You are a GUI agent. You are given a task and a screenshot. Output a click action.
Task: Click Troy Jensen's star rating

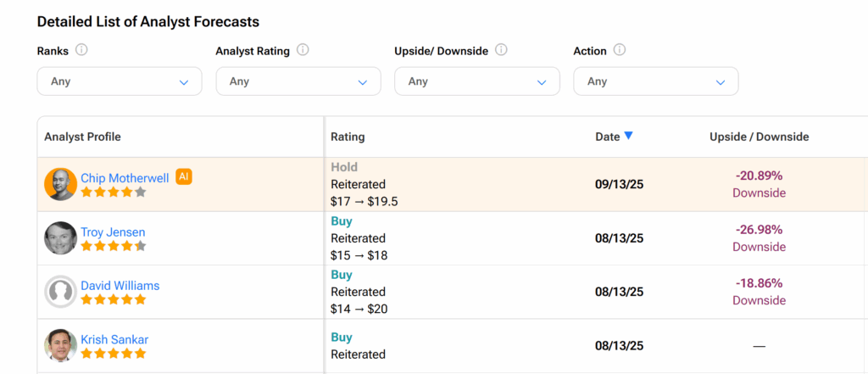(x=114, y=246)
